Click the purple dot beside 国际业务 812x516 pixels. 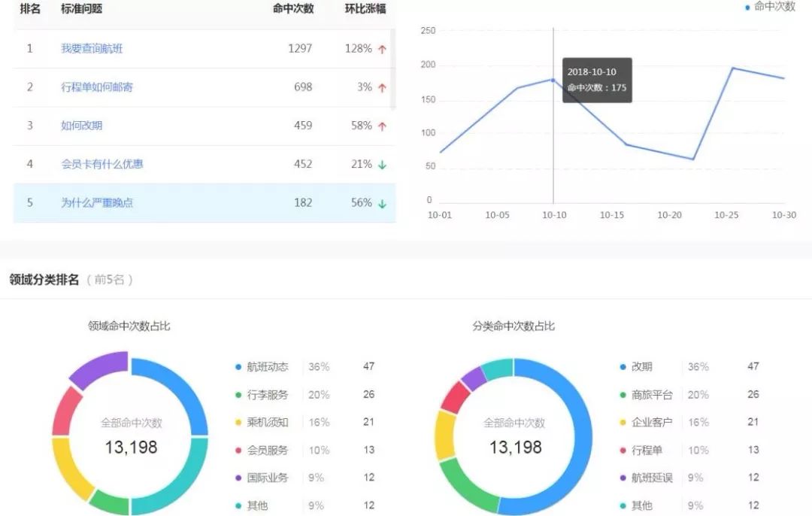(x=238, y=478)
